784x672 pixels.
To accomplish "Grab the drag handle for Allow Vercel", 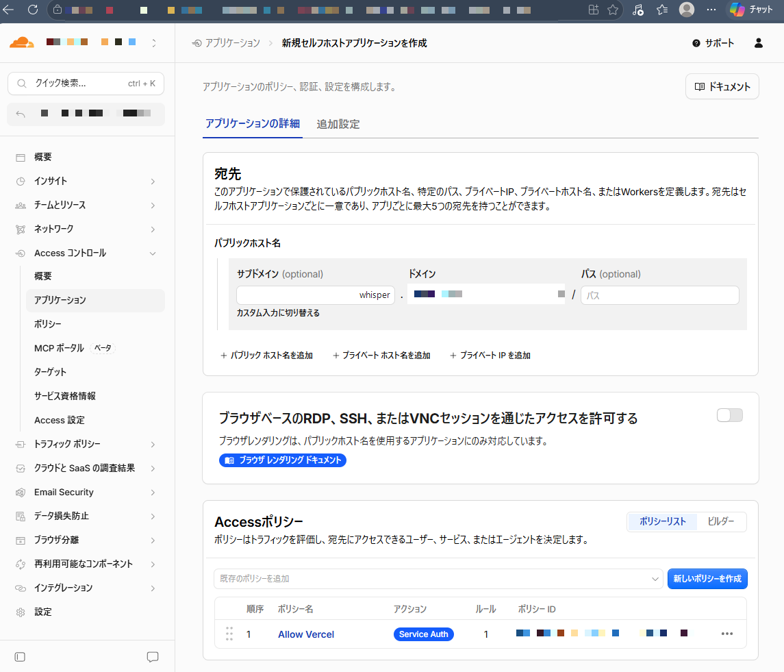I will (x=229, y=634).
